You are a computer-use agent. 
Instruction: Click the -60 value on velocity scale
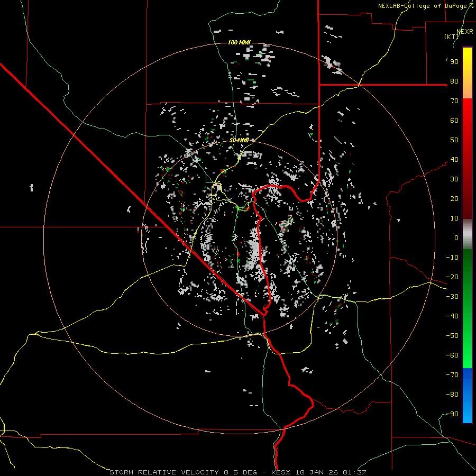452,355
